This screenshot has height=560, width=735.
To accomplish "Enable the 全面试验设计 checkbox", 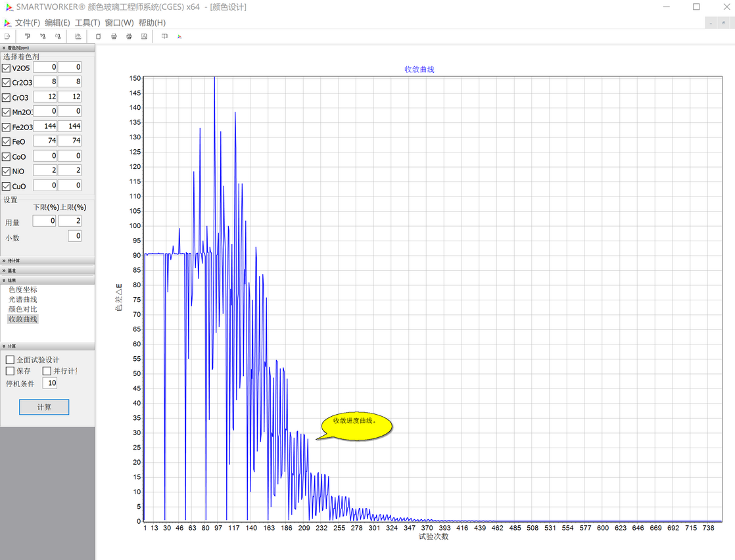I will tap(10, 360).
